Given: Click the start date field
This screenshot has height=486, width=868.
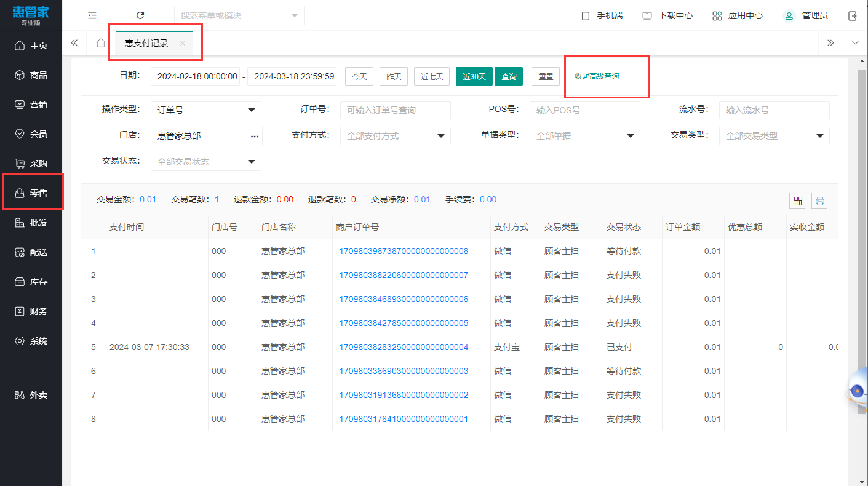Looking at the screenshot, I should [196, 76].
